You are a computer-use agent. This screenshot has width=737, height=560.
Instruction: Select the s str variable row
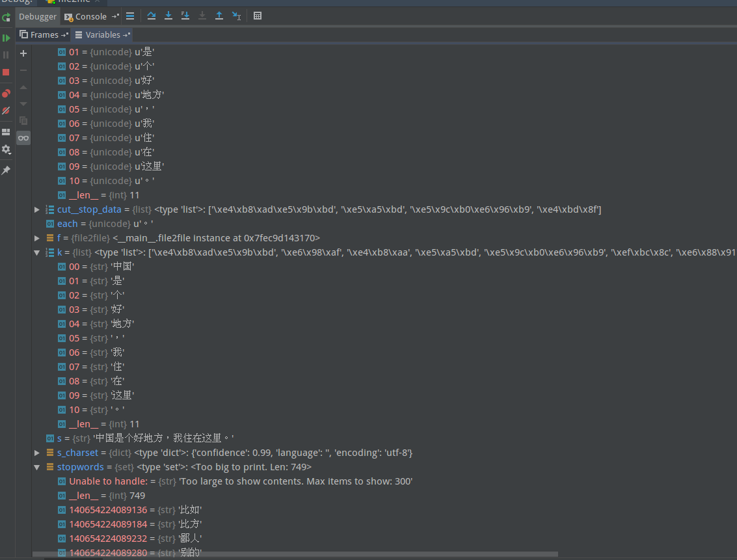(x=140, y=438)
